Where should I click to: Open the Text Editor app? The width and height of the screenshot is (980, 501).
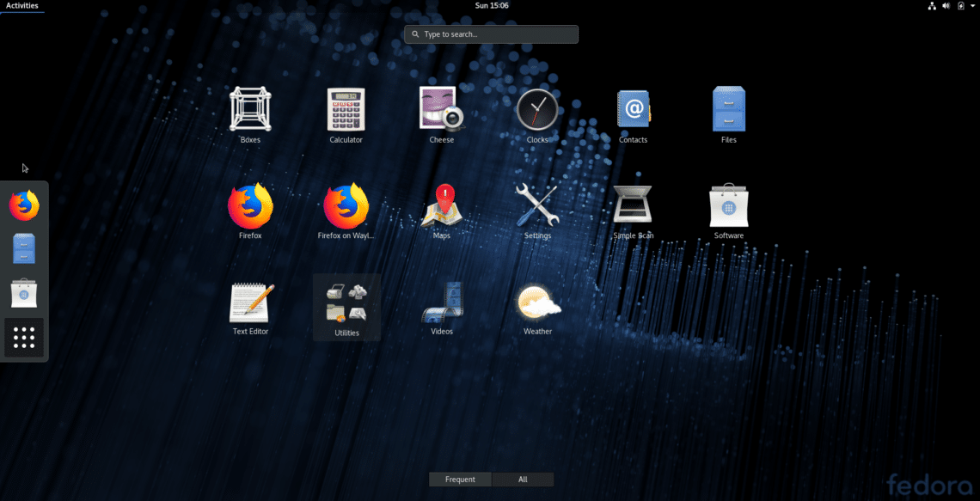250,303
